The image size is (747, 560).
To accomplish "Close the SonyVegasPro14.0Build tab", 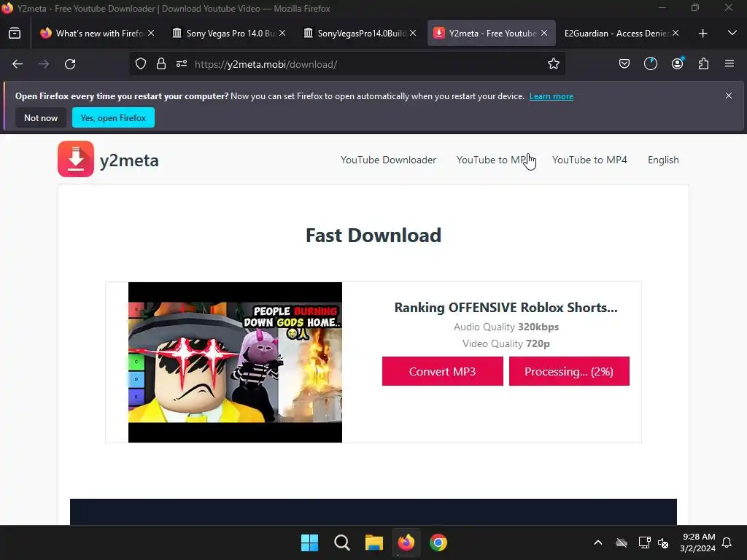I will point(413,34).
